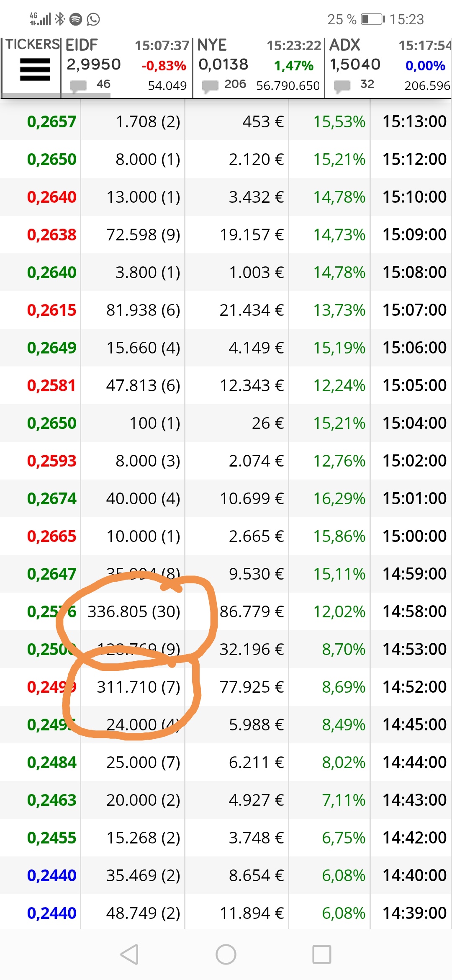
Task: Select volume 8.000 (1) at 15:12:00
Action: coord(148,159)
